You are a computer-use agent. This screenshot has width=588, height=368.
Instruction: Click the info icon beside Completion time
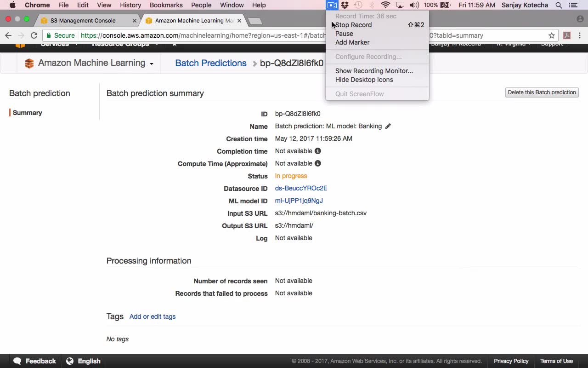tap(317, 151)
